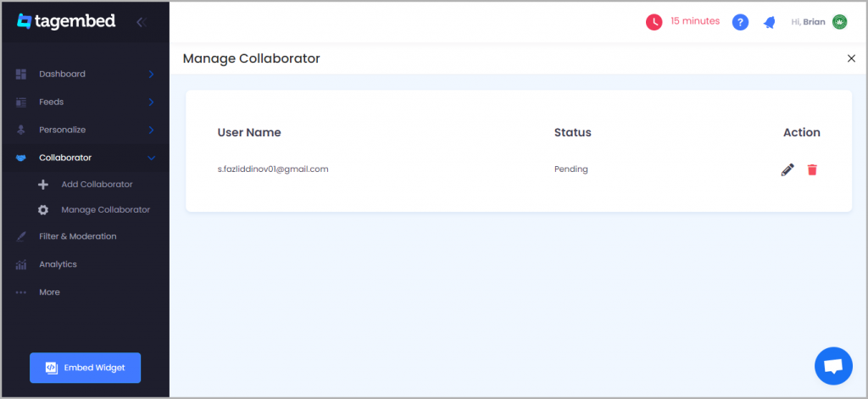868x399 pixels.
Task: Click the Analytics chart icon
Action: coord(21,264)
